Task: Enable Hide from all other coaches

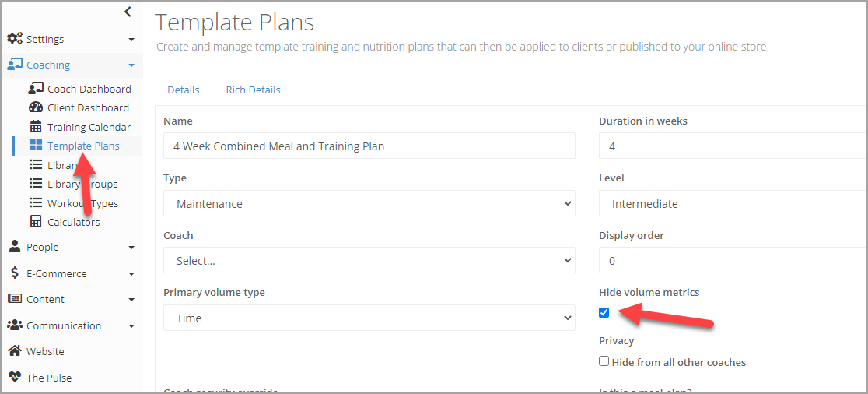Action: [x=604, y=361]
